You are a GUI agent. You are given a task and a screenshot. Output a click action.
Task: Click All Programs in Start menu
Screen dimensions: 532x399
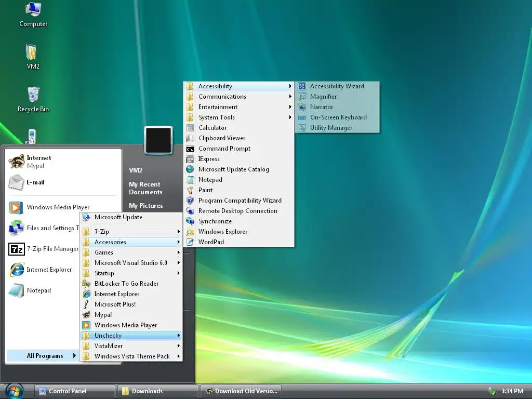coord(43,356)
